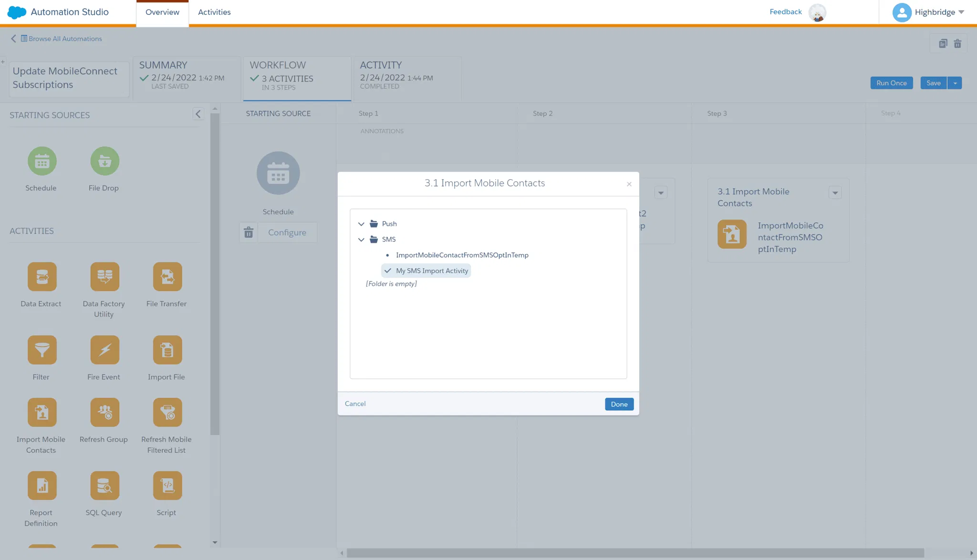The width and height of the screenshot is (977, 560).
Task: Click the delete automation trash icon
Action: click(x=957, y=44)
